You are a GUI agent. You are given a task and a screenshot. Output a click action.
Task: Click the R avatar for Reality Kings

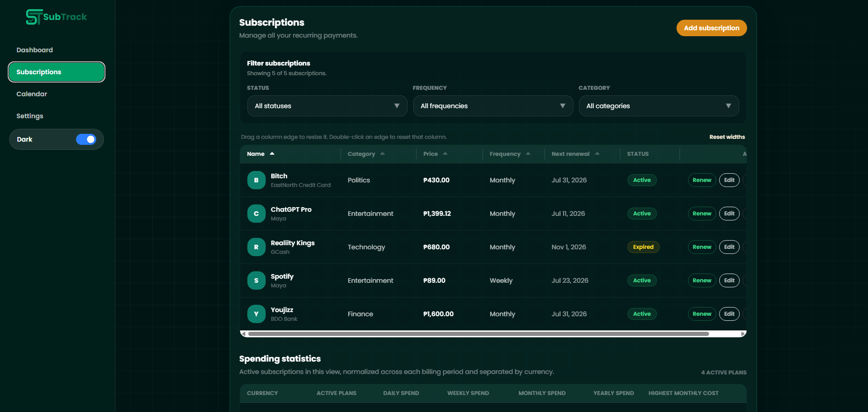tap(257, 247)
